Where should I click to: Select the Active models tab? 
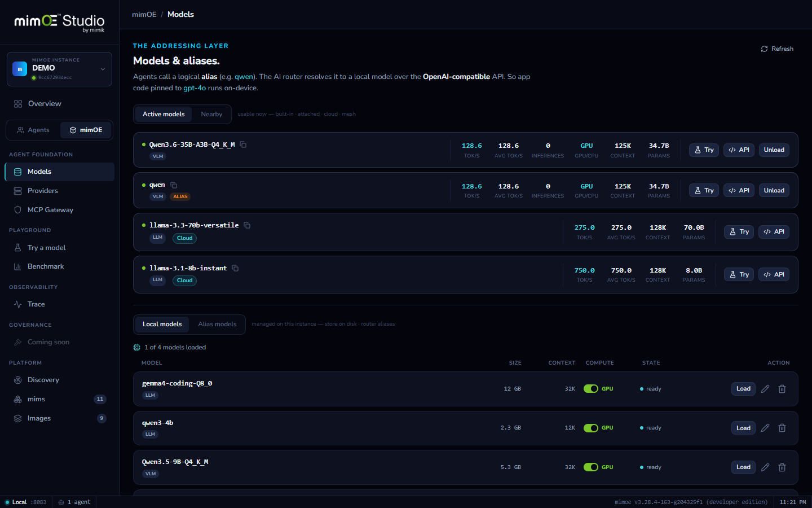[164, 114]
